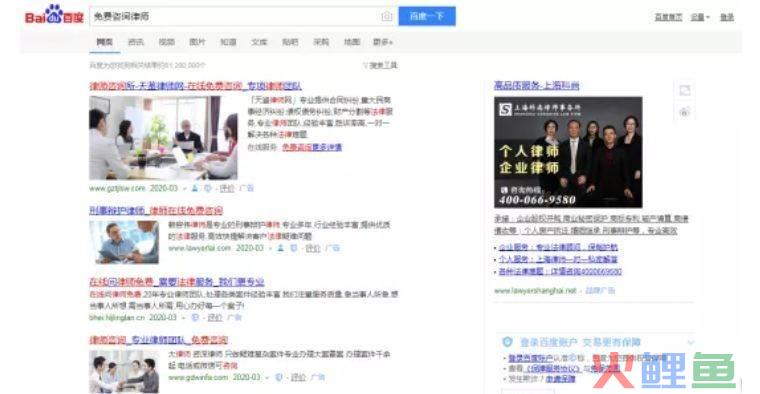Expand dropdown arrow in www.lawyerlai.com row
This screenshot has width=760, height=394.
click(270, 249)
